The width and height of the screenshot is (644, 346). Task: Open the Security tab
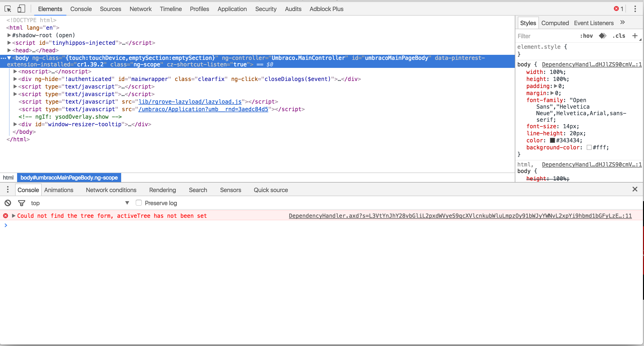tap(266, 9)
